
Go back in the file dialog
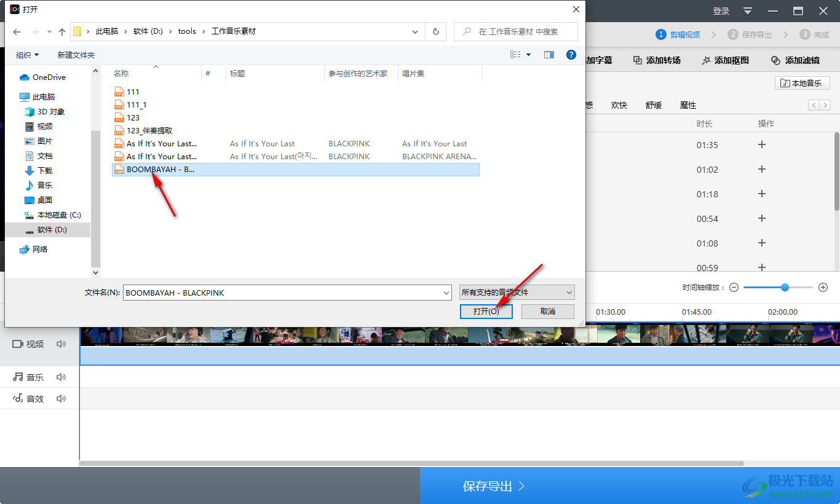pos(17,31)
